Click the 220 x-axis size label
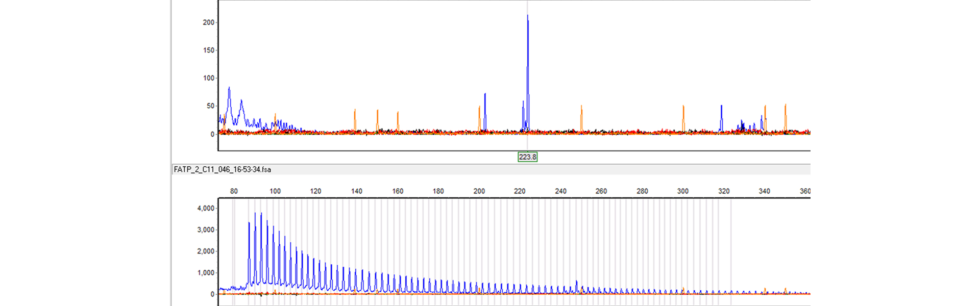 (520, 191)
